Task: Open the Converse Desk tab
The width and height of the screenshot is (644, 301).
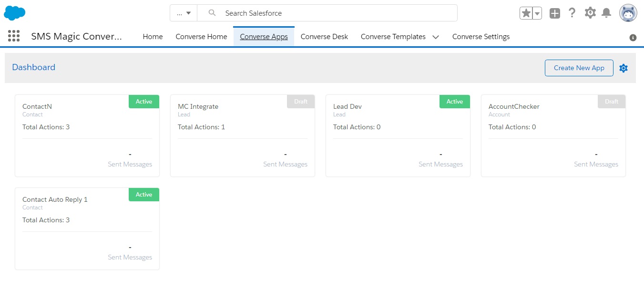Action: pos(324,37)
